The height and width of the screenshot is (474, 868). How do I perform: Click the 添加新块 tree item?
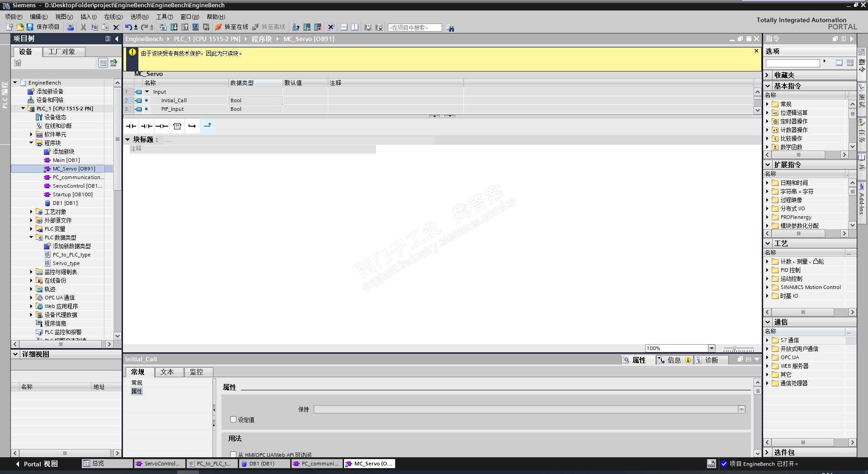63,152
